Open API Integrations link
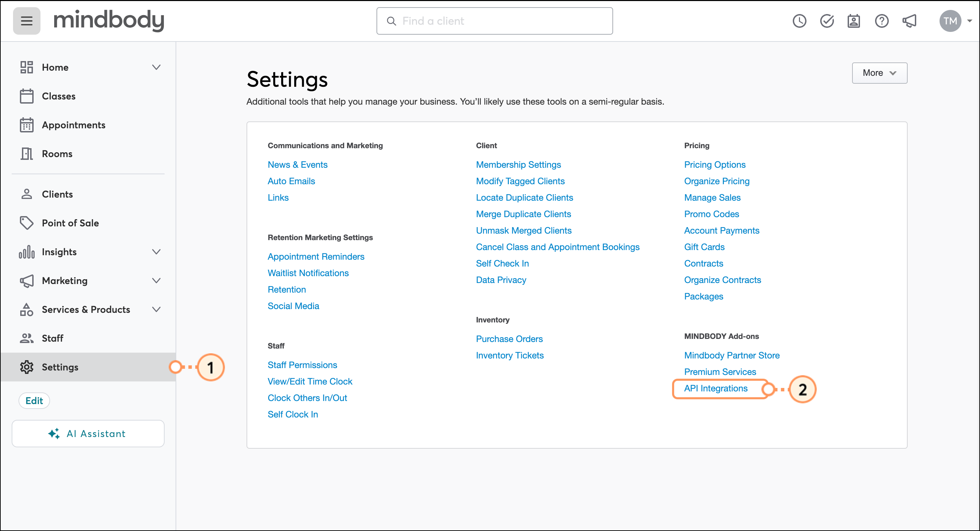Image resolution: width=980 pixels, height=531 pixels. (716, 388)
